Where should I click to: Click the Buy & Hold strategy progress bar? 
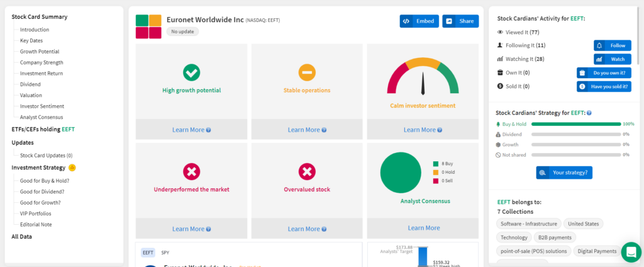pos(576,124)
